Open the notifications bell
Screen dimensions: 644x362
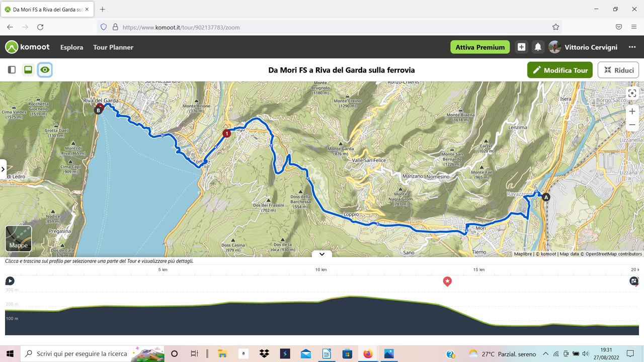538,47
